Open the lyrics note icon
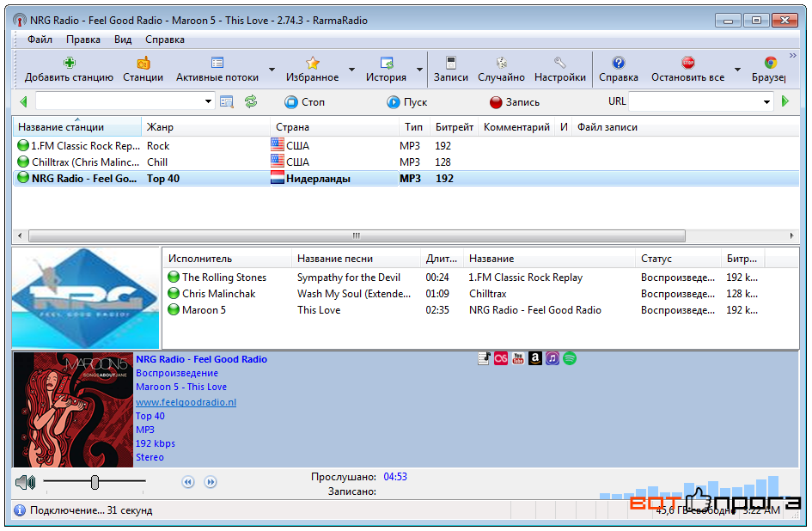 click(485, 358)
